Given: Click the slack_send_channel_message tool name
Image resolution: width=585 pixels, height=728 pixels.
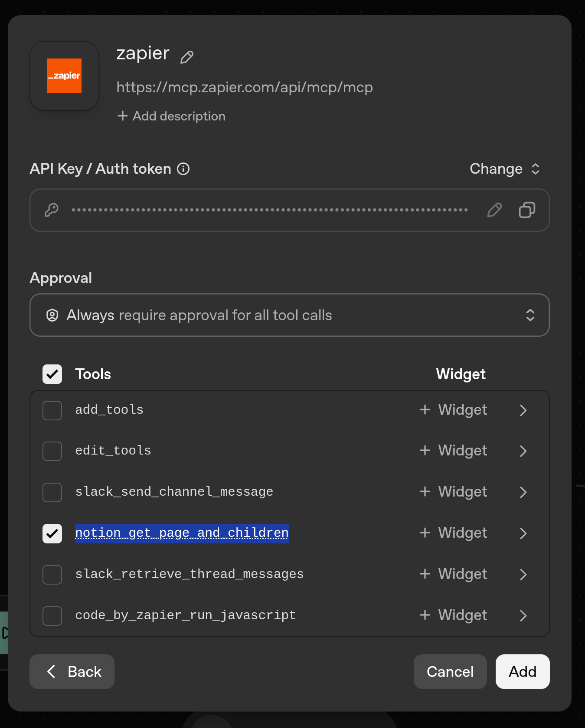Looking at the screenshot, I should [x=174, y=492].
